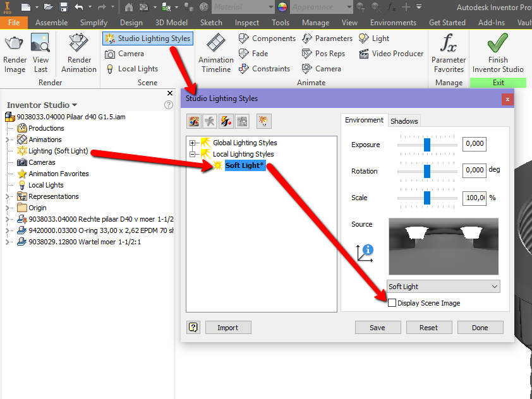Select Local Lights in Scene panel

132,69
